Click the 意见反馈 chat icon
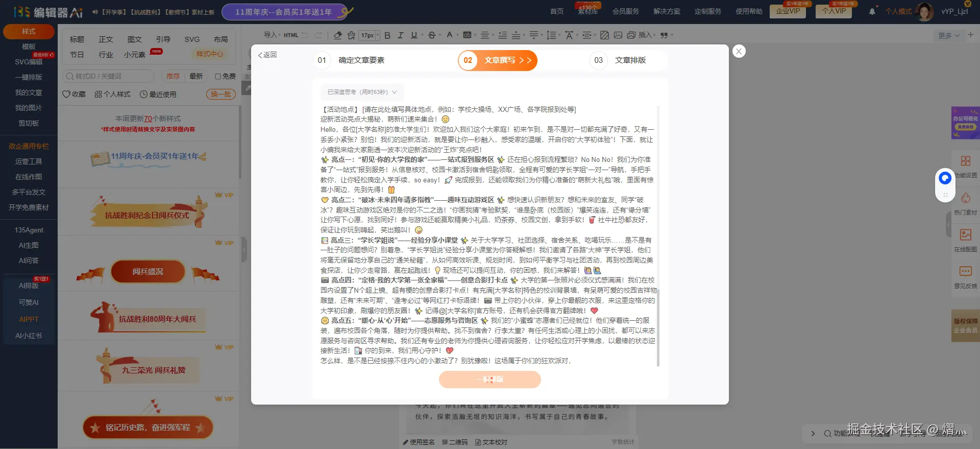This screenshot has width=980, height=449. point(965,271)
